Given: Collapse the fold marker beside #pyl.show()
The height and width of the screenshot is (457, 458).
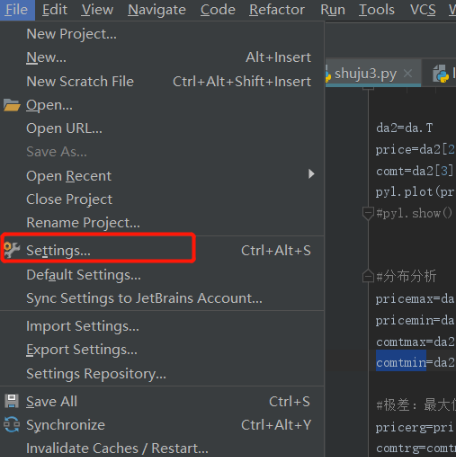Looking at the screenshot, I should [x=368, y=213].
